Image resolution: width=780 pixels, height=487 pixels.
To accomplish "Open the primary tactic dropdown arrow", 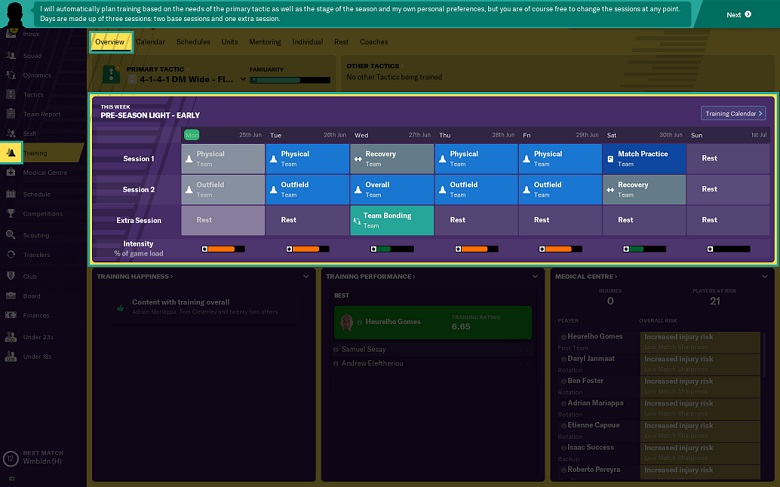I will 243,79.
